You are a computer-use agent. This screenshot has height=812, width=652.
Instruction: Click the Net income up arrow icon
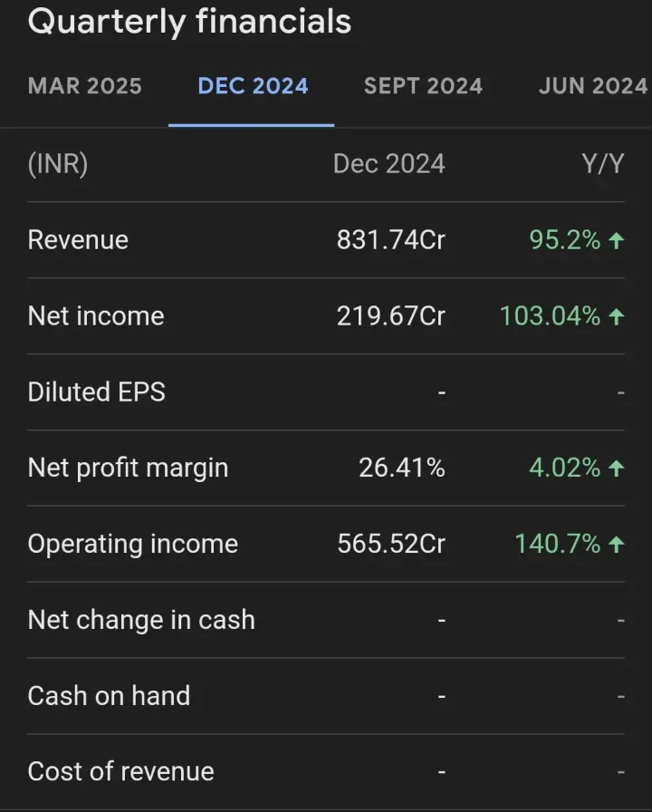[x=617, y=316]
